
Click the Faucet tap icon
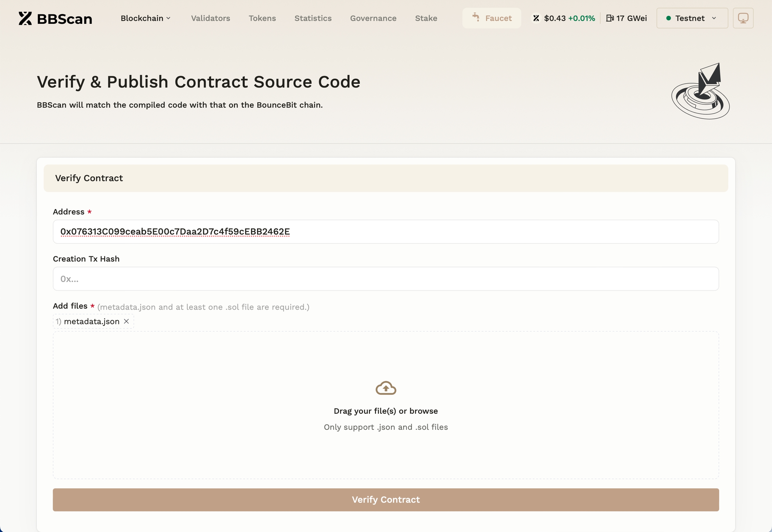pos(475,17)
